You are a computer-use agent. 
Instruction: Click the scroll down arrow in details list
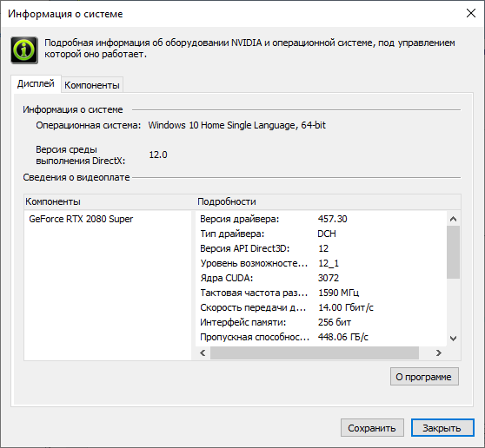click(453, 339)
